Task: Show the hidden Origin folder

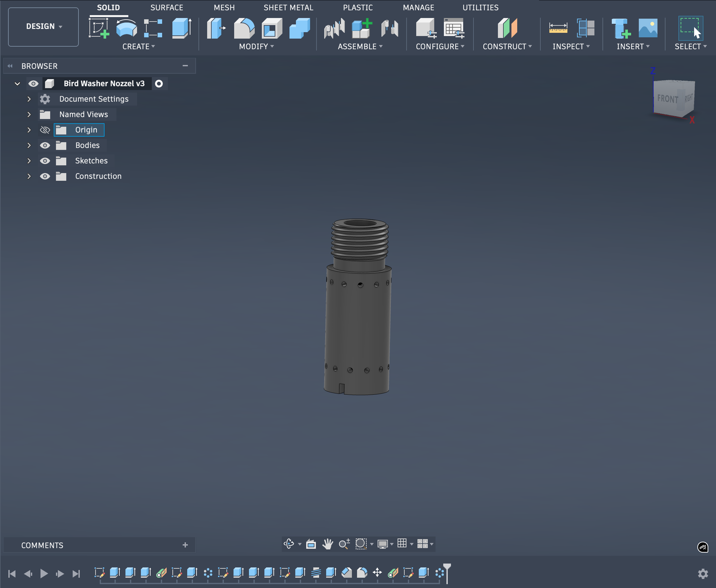Action: pyautogui.click(x=45, y=130)
